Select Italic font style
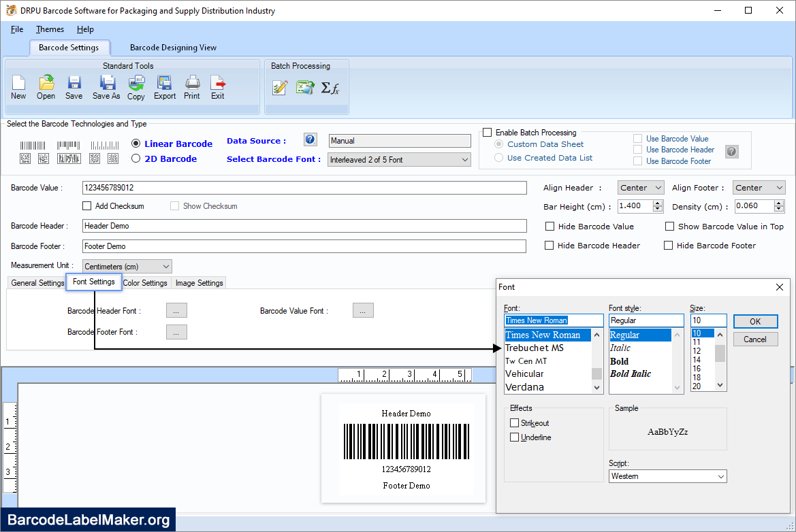Image resolution: width=796 pixels, height=532 pixels. coord(620,348)
